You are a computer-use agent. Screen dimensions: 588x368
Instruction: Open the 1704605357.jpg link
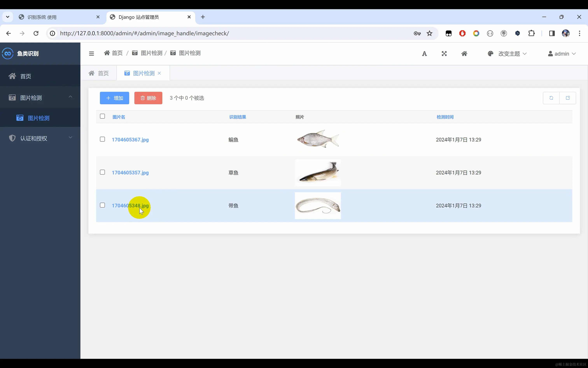(130, 173)
